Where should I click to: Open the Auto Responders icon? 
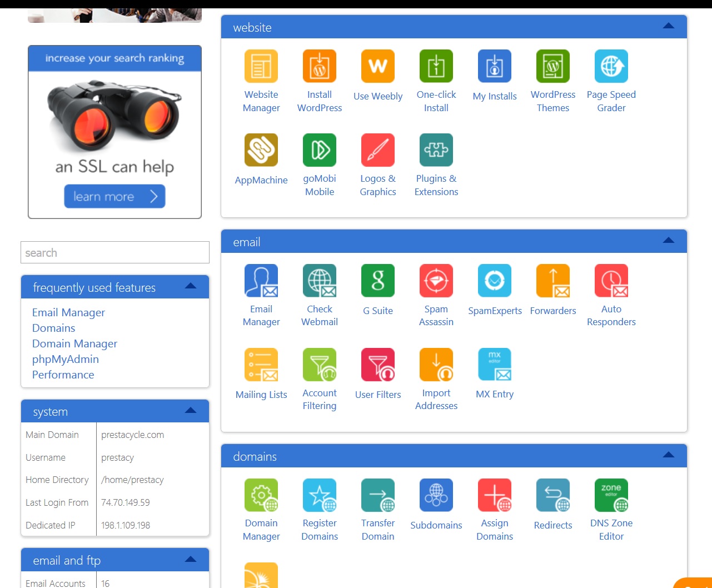[x=611, y=281]
